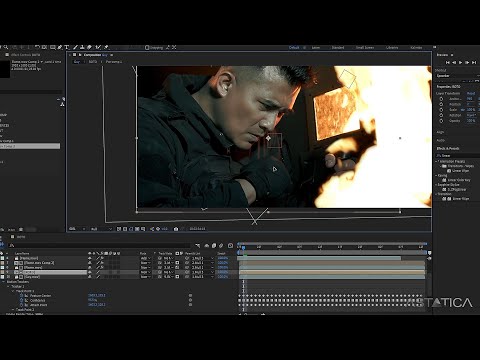The height and width of the screenshot is (360, 480).
Task: Enable frame blending in timeline header
Action: [214, 246]
